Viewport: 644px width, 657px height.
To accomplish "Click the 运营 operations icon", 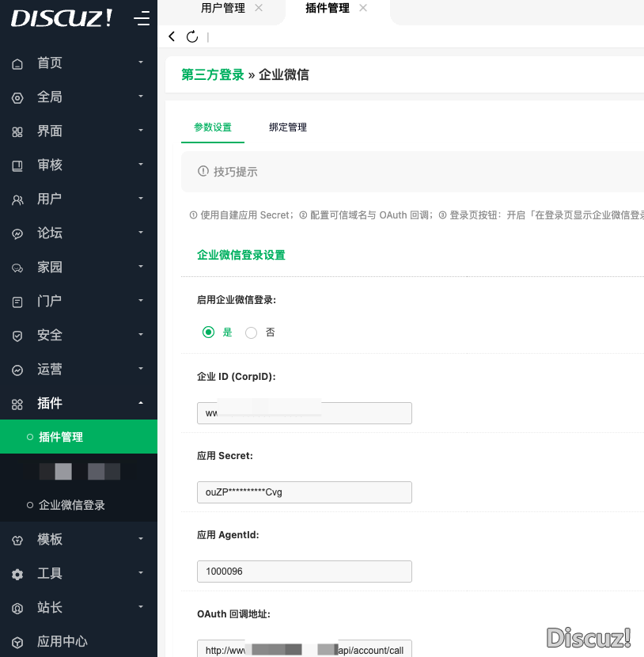I will [x=17, y=370].
